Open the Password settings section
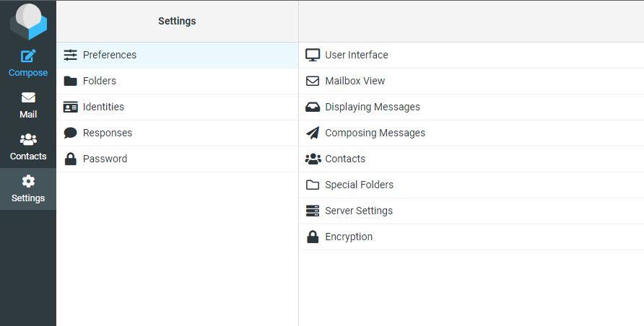 pos(178,159)
